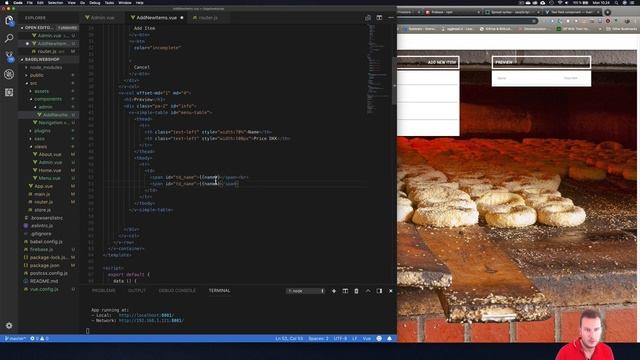Switch to the DEBUG CONSOLE panel tab
The height and width of the screenshot is (360, 640).
177,291
